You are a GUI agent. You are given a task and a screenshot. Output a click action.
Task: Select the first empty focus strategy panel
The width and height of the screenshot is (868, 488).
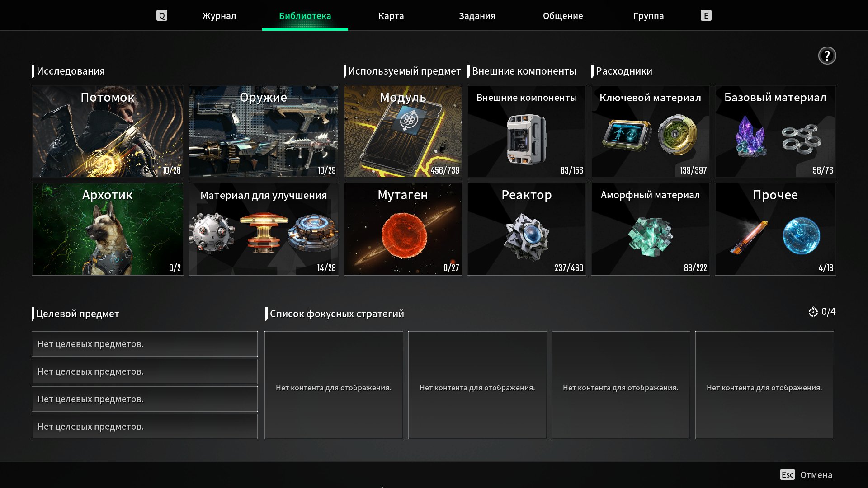pyautogui.click(x=334, y=385)
